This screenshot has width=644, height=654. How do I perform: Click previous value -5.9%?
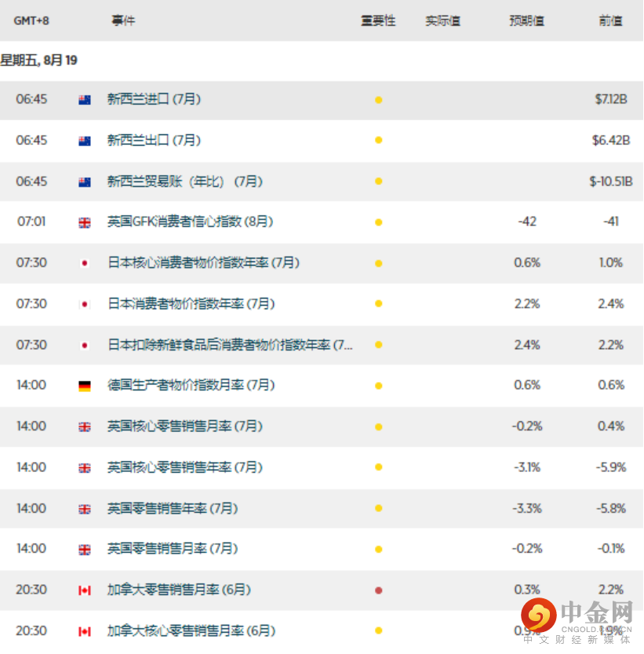coord(611,467)
